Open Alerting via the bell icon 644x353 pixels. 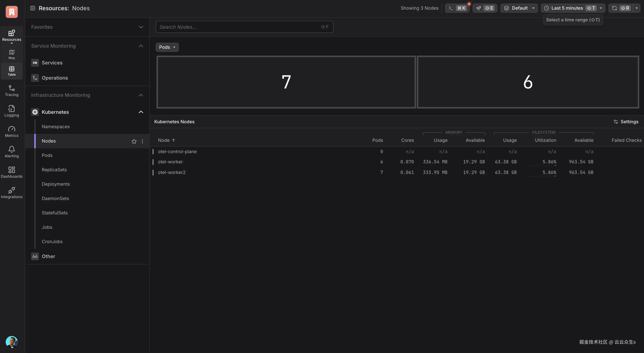coord(12,149)
